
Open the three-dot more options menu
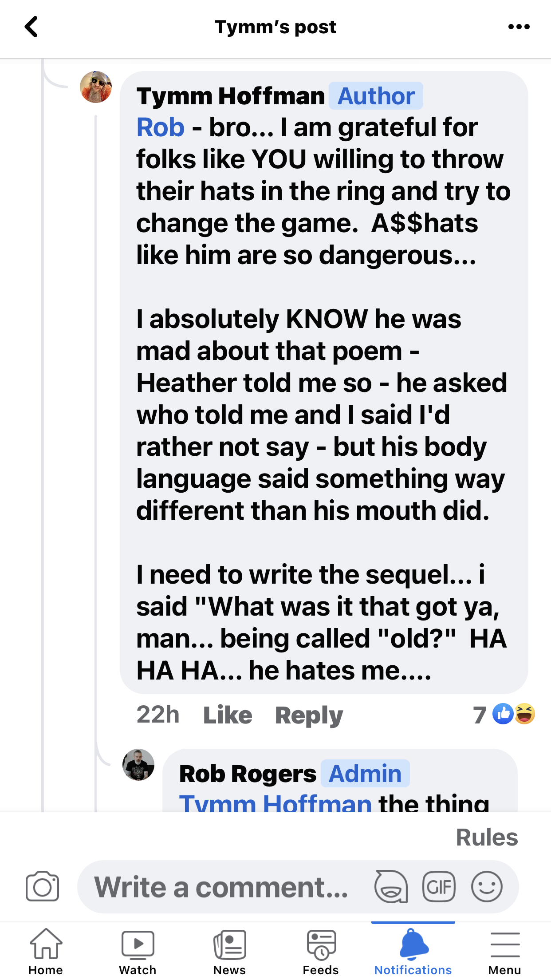pyautogui.click(x=519, y=27)
